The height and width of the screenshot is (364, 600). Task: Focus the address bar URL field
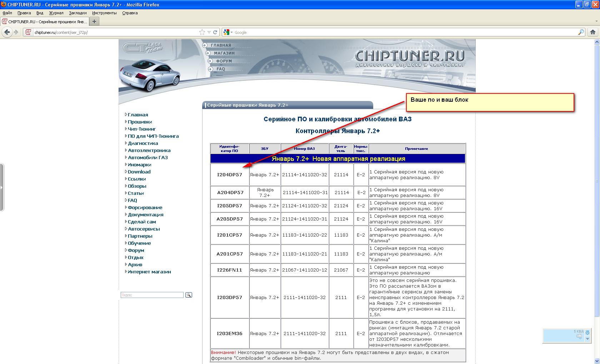point(116,32)
